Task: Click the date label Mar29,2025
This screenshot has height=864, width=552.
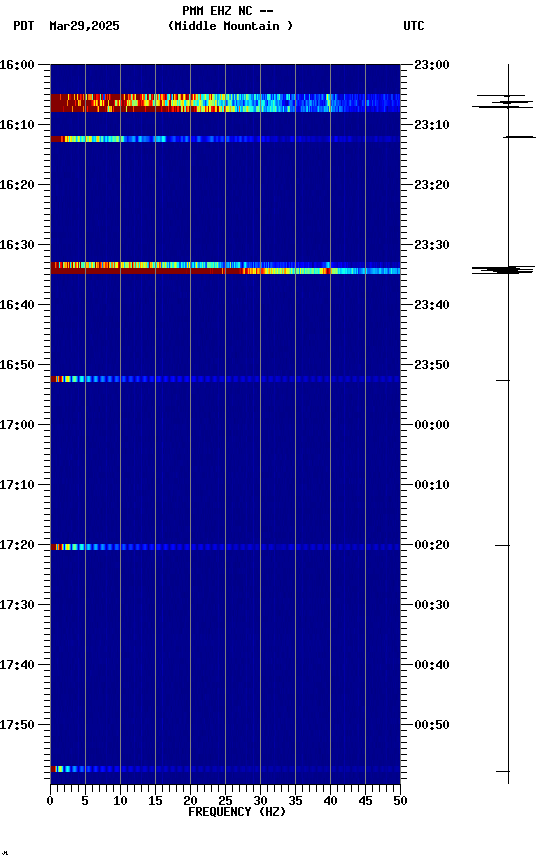Action: coord(84,26)
